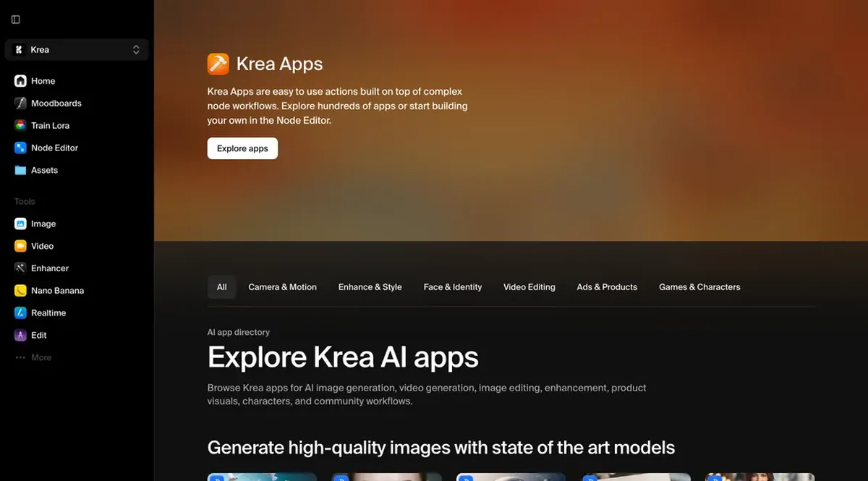Image resolution: width=868 pixels, height=481 pixels.
Task: Click the 'Explore Krea AI apps' heading
Action: click(343, 357)
